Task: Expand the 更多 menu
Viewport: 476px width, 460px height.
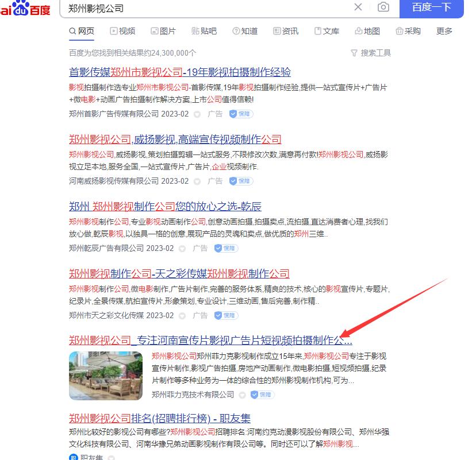Action: 444,31
